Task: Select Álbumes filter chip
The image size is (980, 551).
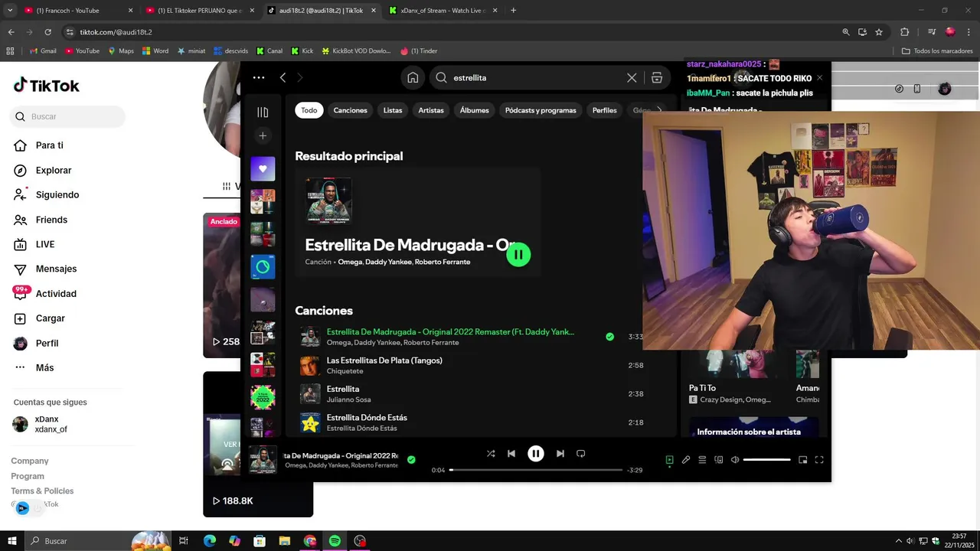Action: click(x=475, y=110)
